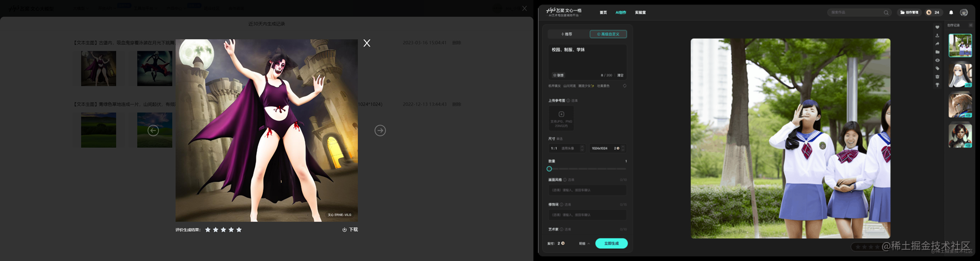Click the 修饰词 modifier input field
Image resolution: width=980 pixels, height=261 pixels.
pyautogui.click(x=587, y=214)
